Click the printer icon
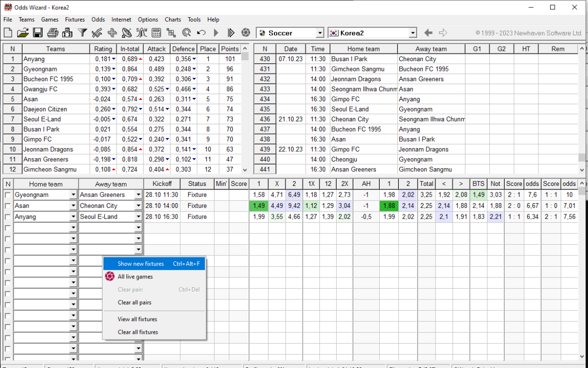 [x=53, y=33]
